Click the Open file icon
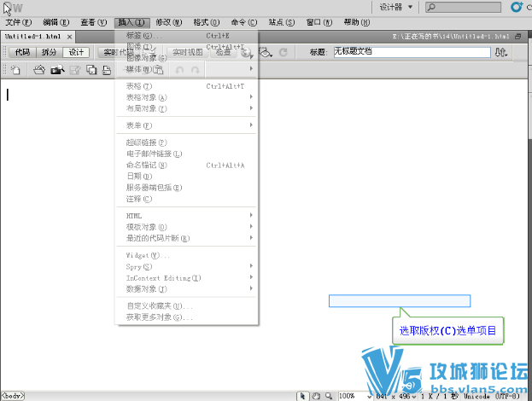Image resolution: width=532 pixels, height=401 pixels. pos(39,70)
